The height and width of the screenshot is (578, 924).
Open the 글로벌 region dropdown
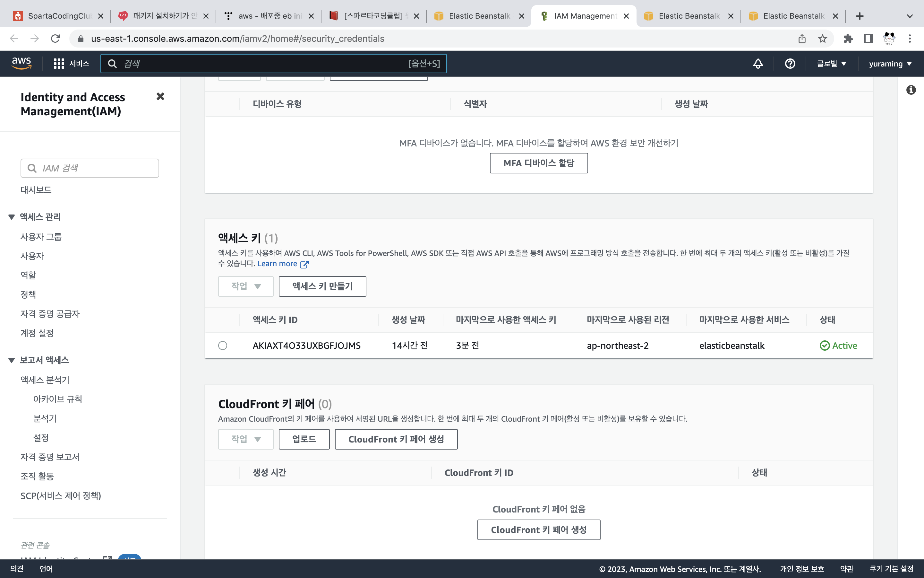831,64
